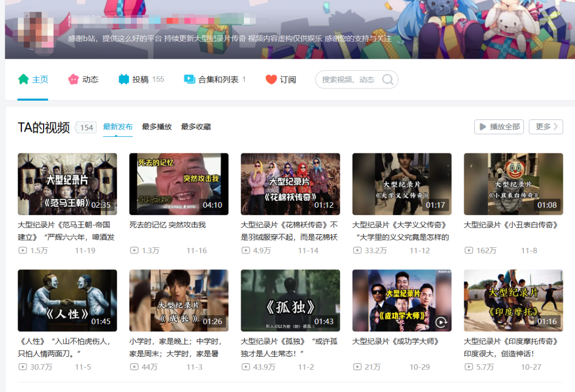Screen dimensions: 575x392
Task: Open the 投稿 155 tab
Action: [x=141, y=79]
